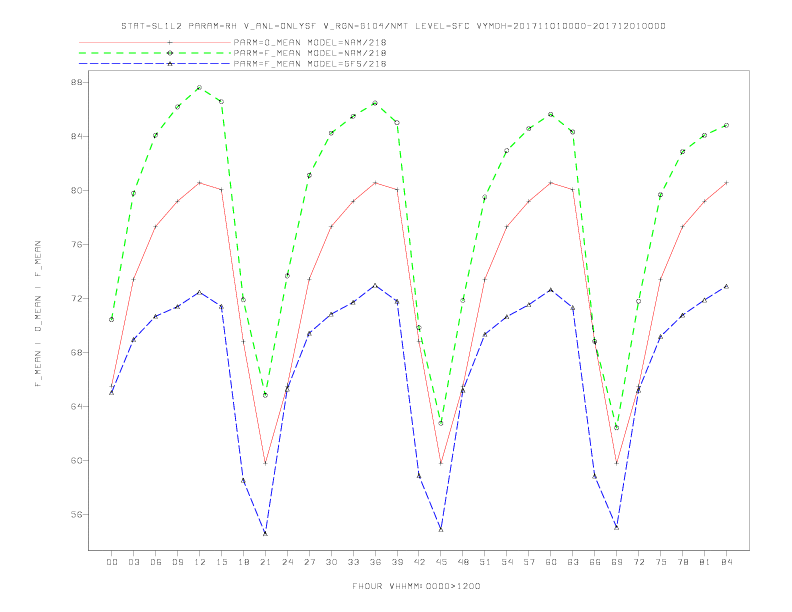792x612 pixels.
Task: Click the x-axis tick label 63
Action: (573, 562)
